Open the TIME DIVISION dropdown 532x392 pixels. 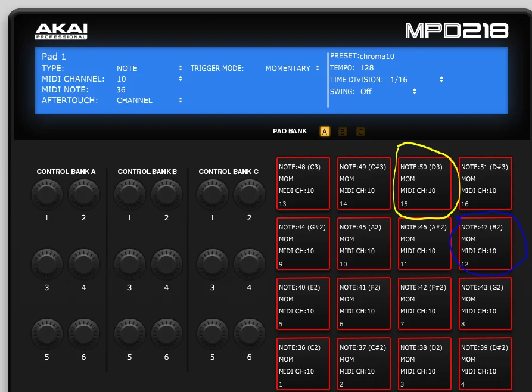tap(416, 80)
